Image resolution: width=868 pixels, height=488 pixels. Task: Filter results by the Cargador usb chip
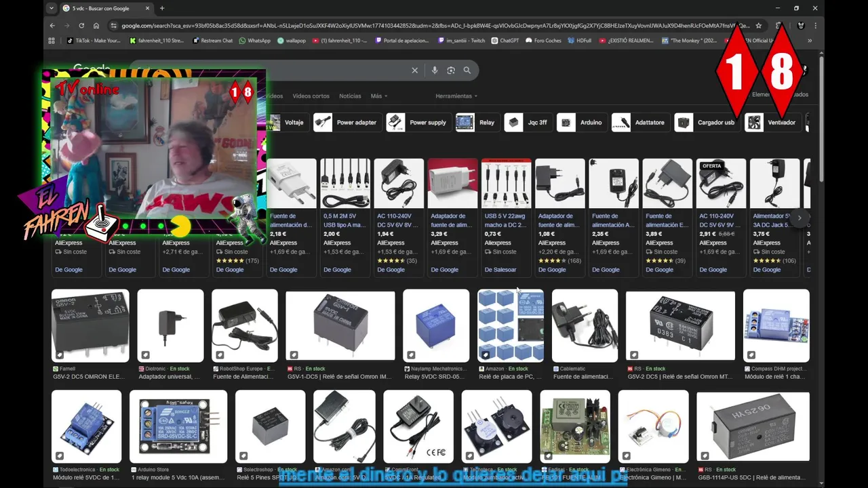click(707, 123)
